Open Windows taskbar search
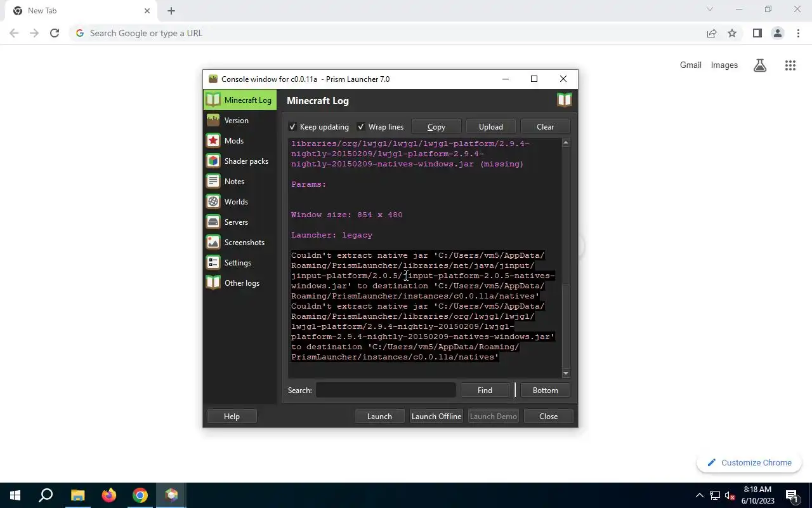This screenshot has width=812, height=508. tap(46, 495)
